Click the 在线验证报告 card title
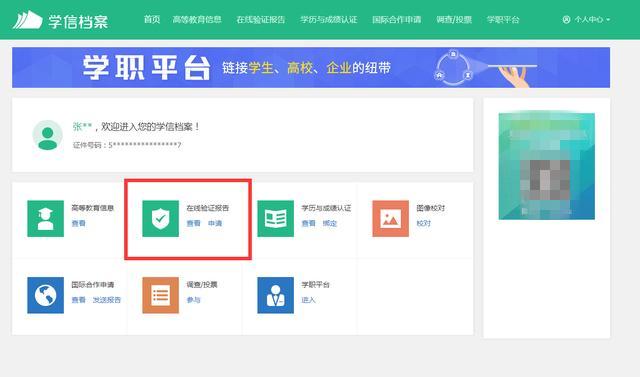The height and width of the screenshot is (377, 640). 208,208
